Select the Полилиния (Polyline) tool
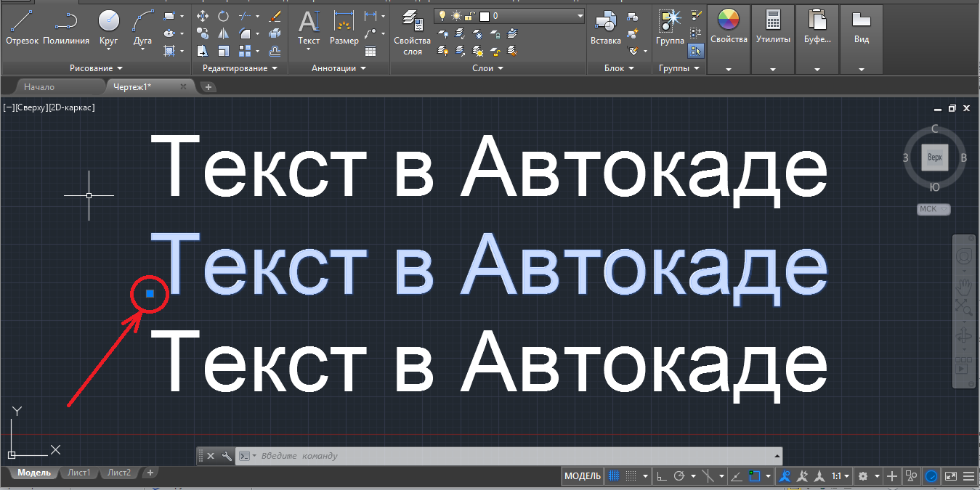 click(66, 28)
